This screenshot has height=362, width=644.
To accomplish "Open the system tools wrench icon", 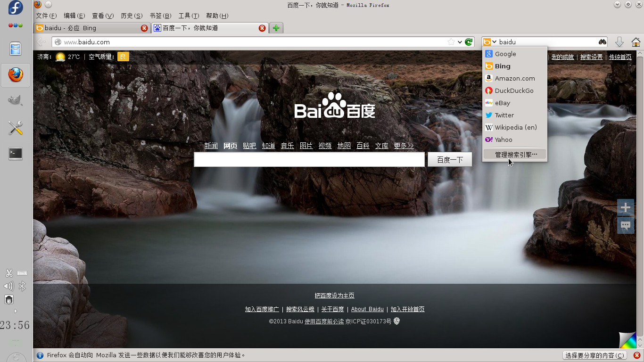I will pos(16,127).
